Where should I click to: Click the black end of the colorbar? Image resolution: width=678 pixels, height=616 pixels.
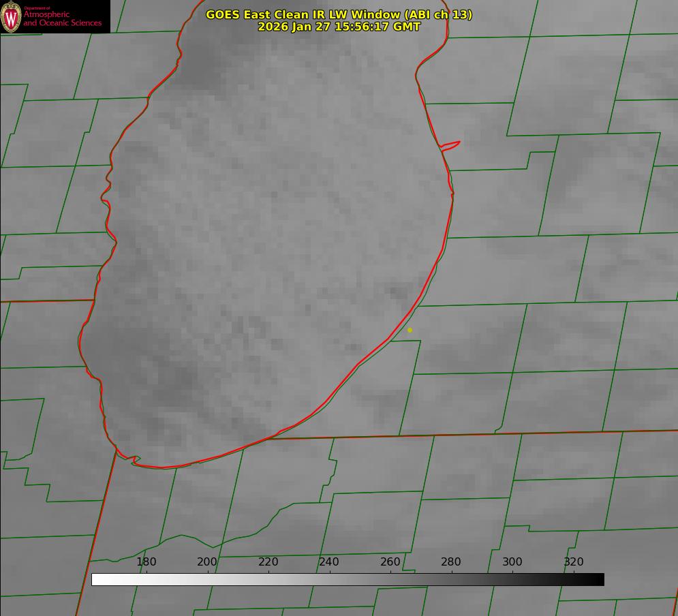598,579
